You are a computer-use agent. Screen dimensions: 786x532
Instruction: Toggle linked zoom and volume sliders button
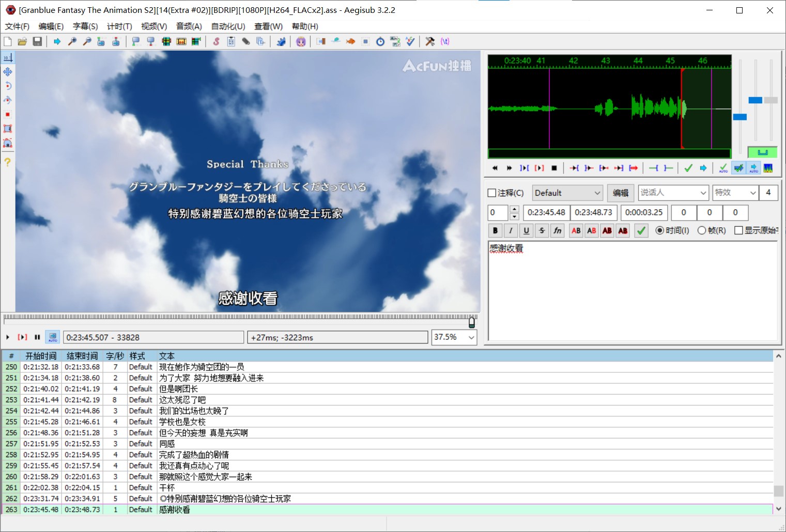click(762, 152)
